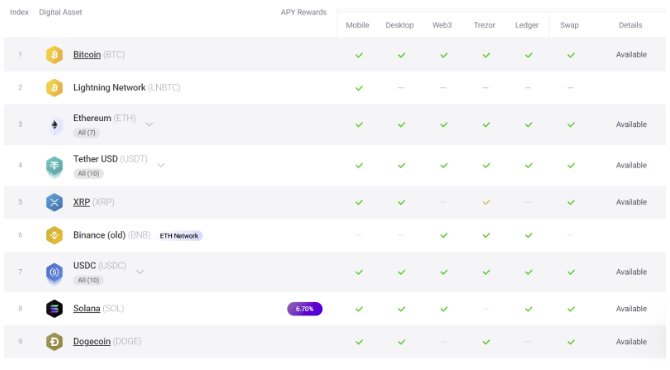
Task: Click Bitcoin's Available details text
Action: point(631,55)
